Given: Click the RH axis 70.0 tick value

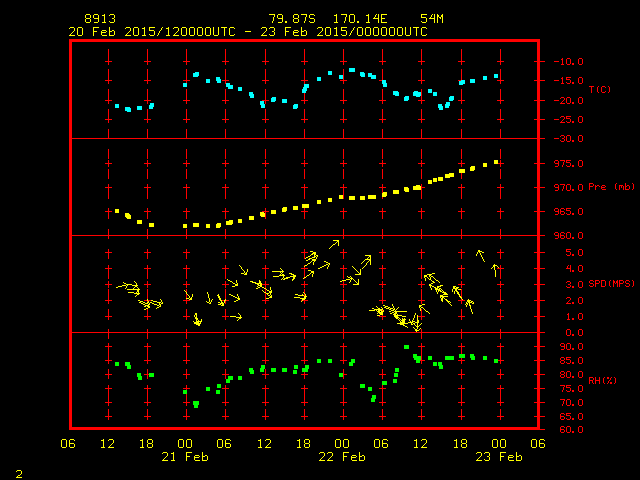Looking at the screenshot, I should (x=571, y=403).
